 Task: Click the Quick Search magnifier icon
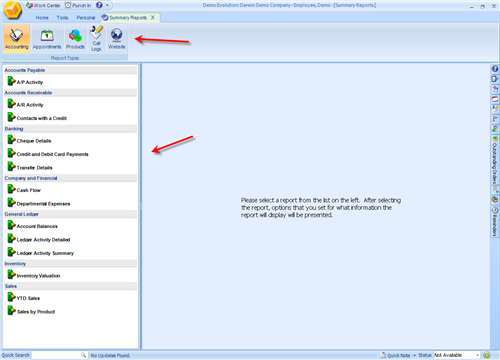click(83, 355)
